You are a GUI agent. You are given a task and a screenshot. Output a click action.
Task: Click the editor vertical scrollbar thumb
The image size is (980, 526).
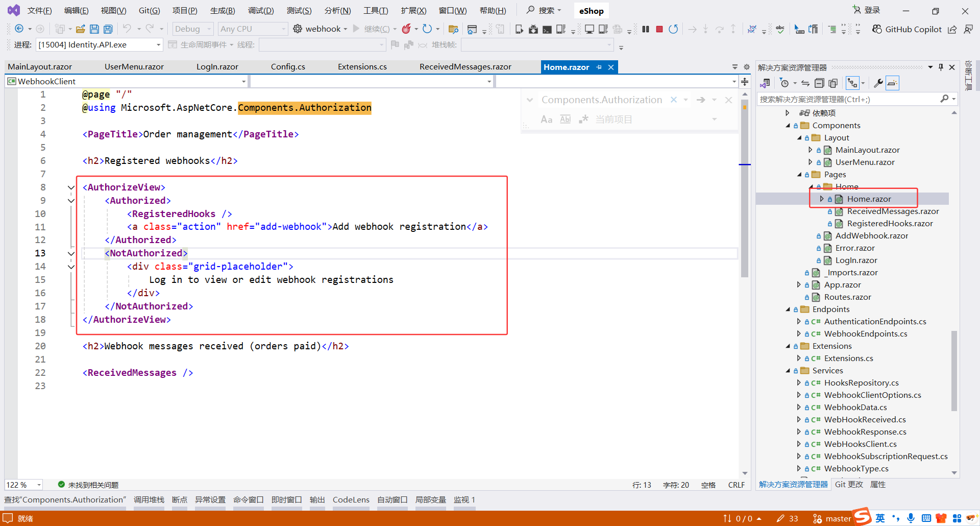[x=745, y=189]
